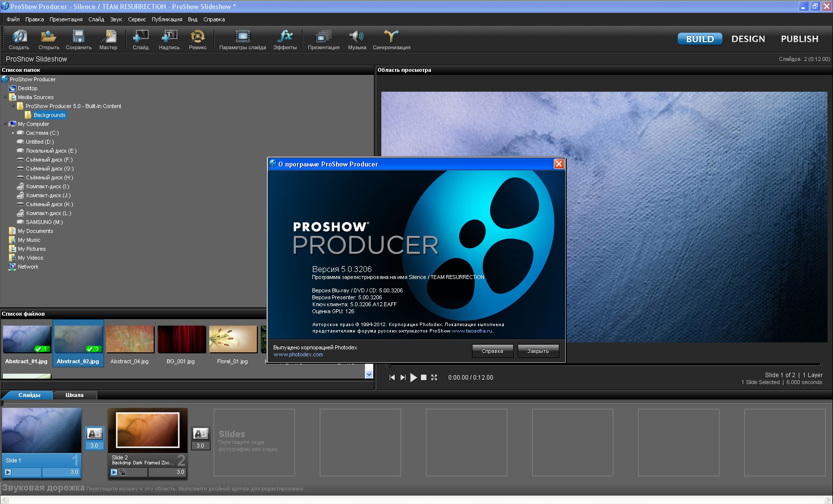Select Floral_01.jpg thumbnail

tap(233, 339)
